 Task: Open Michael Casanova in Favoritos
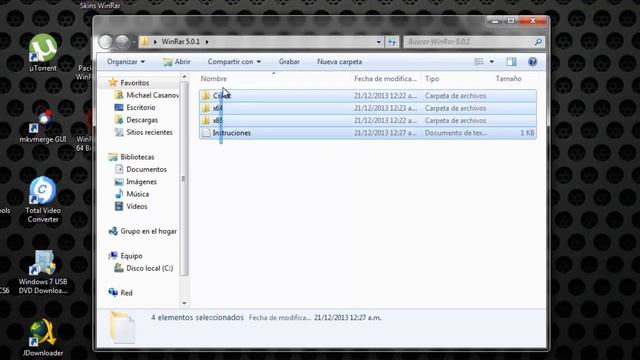pyautogui.click(x=147, y=95)
